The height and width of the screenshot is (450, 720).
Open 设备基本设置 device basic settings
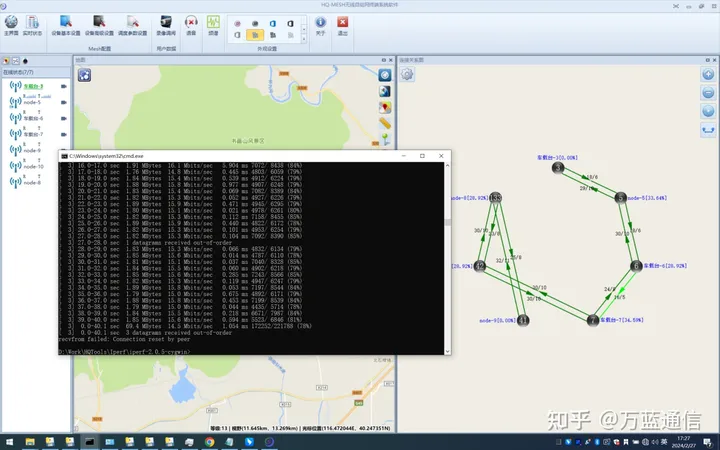click(x=66, y=23)
